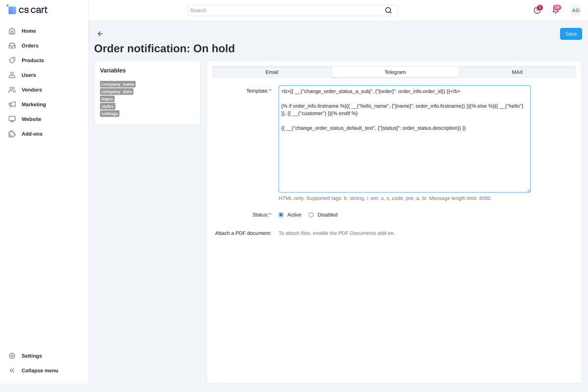Click the Save button

571,34
